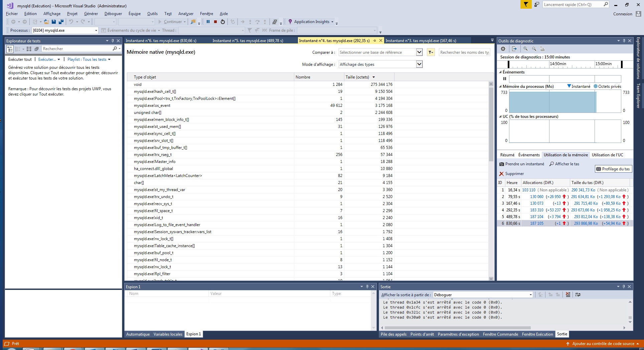Open the Mode d'affichage dropdown
644x350 pixels.
tap(419, 64)
